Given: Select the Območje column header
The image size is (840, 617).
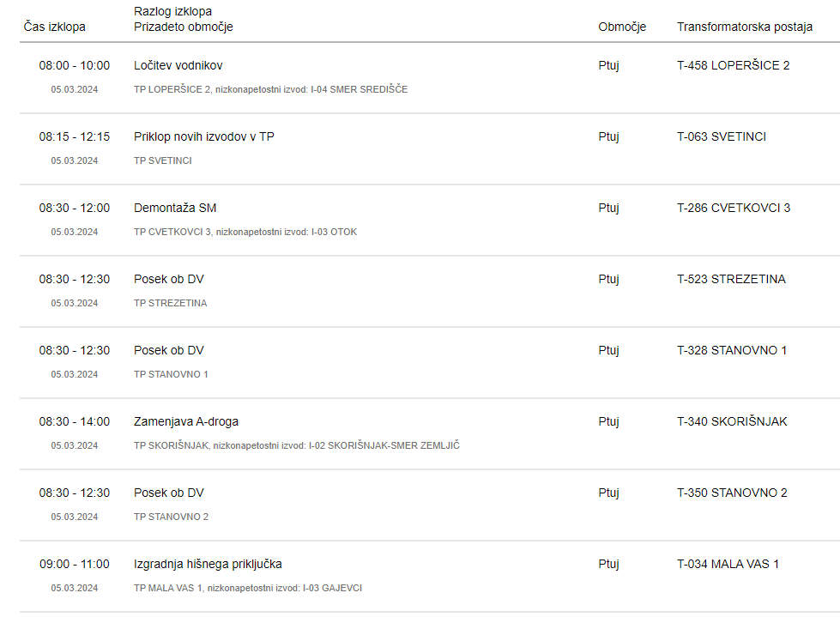Looking at the screenshot, I should coord(622,27).
